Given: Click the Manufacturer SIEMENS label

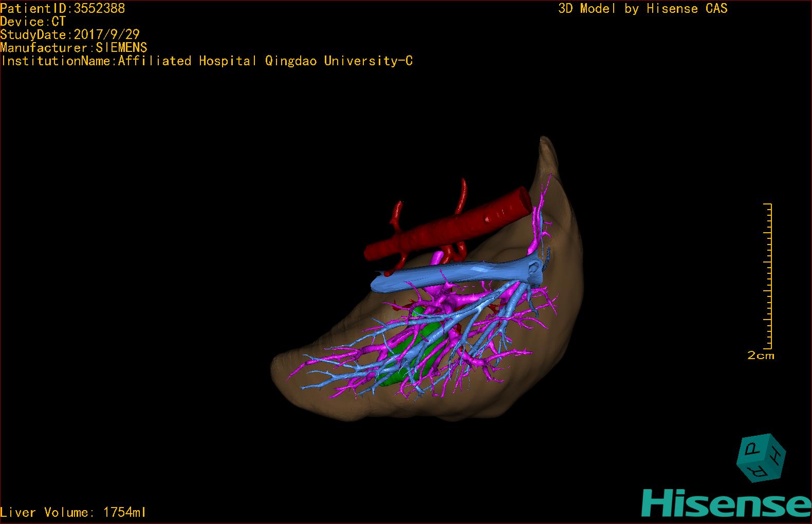Looking at the screenshot, I should click(73, 48).
